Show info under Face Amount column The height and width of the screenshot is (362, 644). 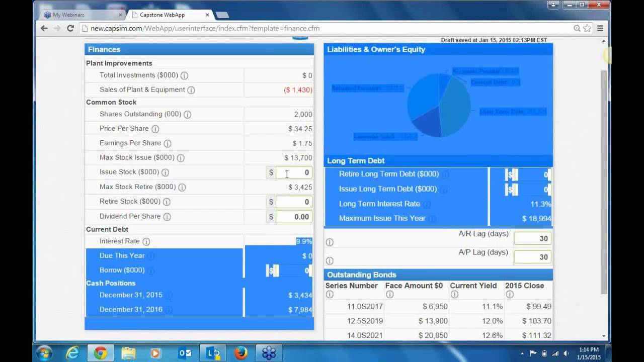tap(389, 295)
